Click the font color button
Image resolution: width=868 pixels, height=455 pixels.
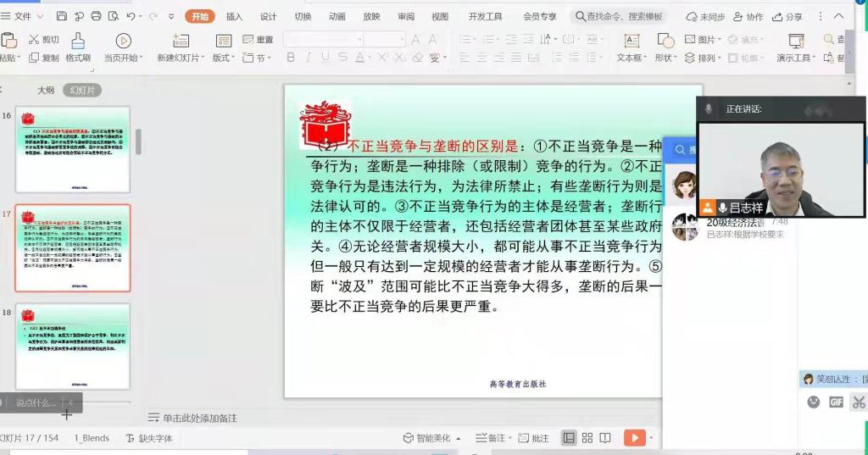(x=359, y=58)
